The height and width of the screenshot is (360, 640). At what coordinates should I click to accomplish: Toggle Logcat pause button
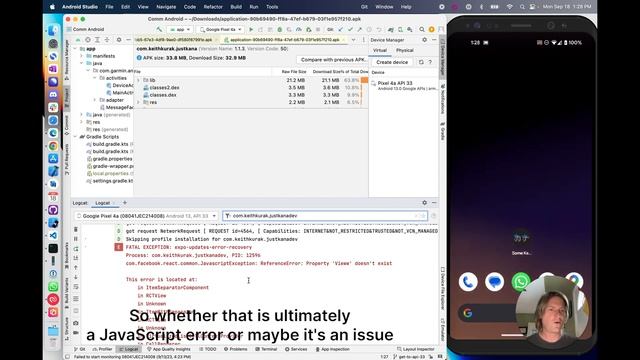pyautogui.click(x=76, y=239)
